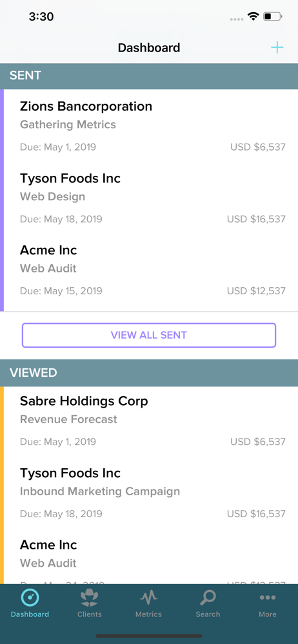This screenshot has height=644, width=298.
Task: Open Sabre Holdings Corp Revenue Forecast invoice
Action: pos(151,420)
